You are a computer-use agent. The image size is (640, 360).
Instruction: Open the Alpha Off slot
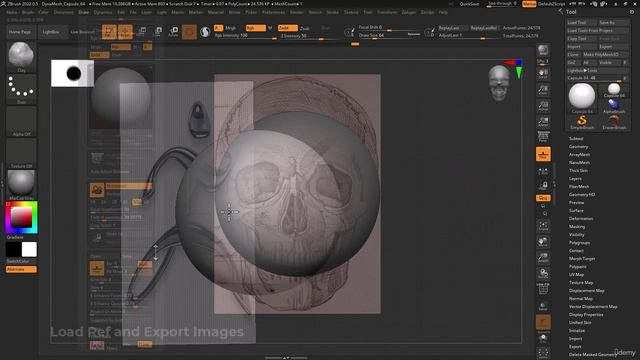21,121
